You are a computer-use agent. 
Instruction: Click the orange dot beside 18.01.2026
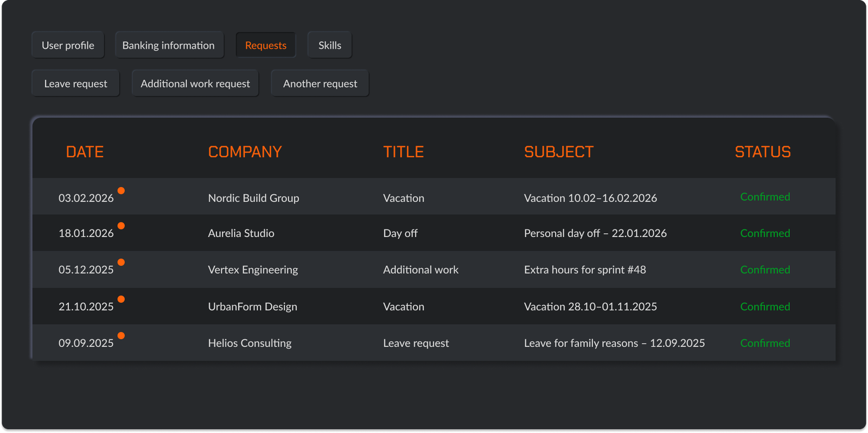(121, 226)
